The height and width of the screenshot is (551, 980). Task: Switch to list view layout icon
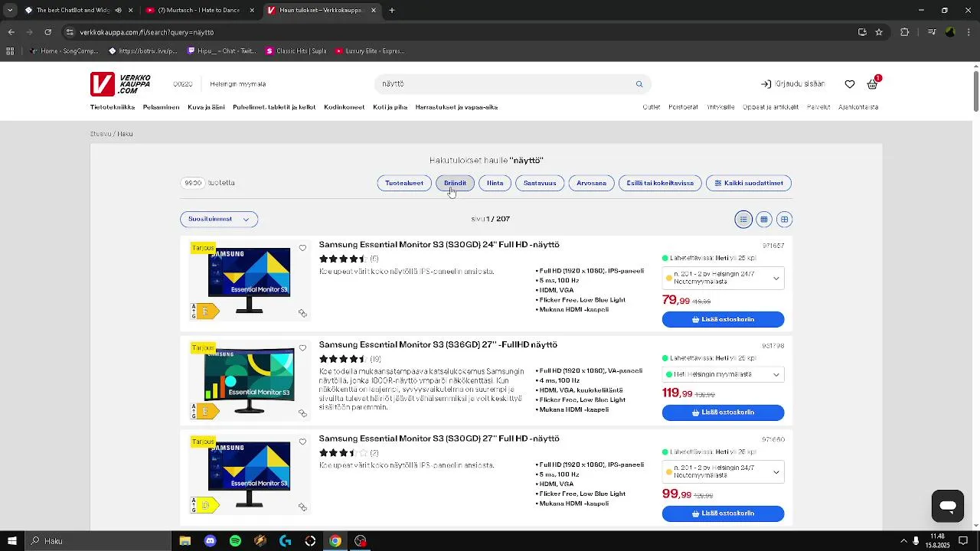click(x=743, y=220)
